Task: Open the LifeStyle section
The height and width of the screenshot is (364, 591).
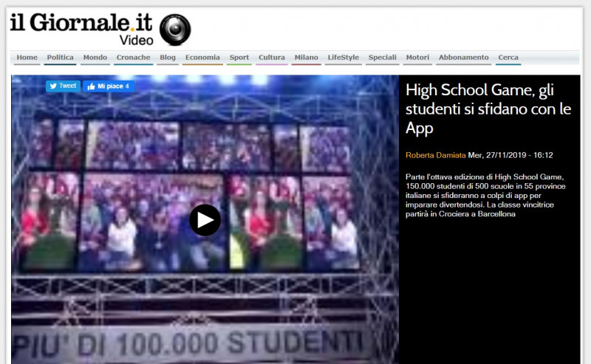Action: click(x=344, y=58)
